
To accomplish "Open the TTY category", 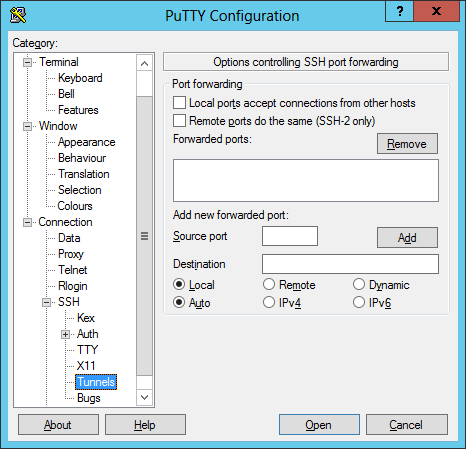I will (87, 350).
